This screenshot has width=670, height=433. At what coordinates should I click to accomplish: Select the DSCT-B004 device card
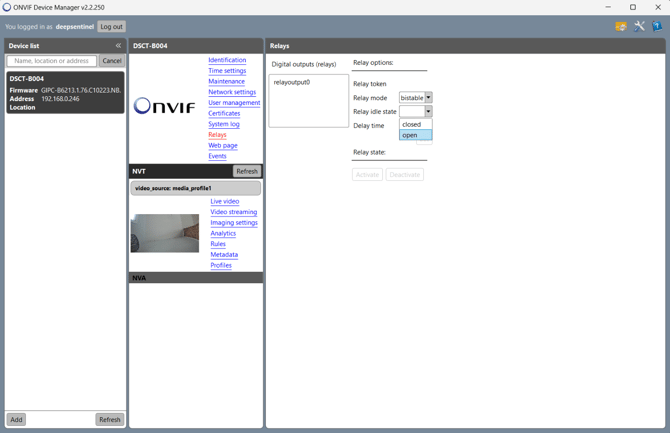[x=65, y=92]
